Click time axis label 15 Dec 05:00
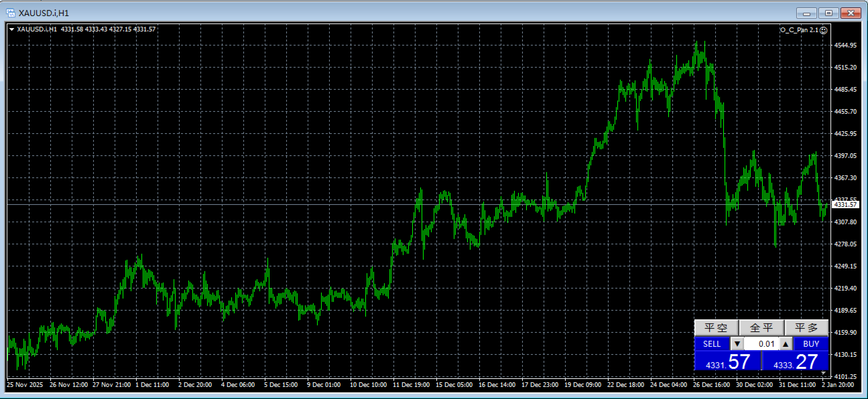868x399 pixels. pos(454,385)
